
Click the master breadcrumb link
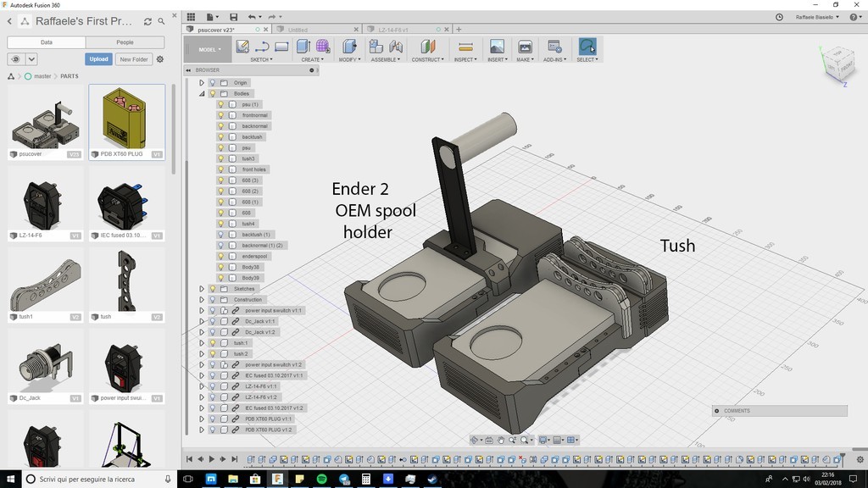click(x=42, y=76)
